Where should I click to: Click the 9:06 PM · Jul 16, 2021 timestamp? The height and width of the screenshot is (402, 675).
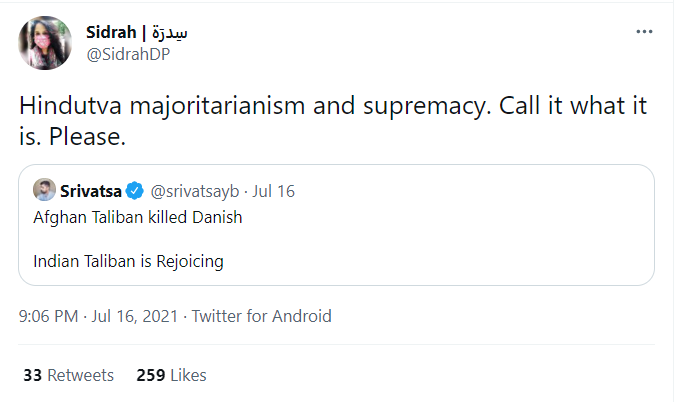98,316
